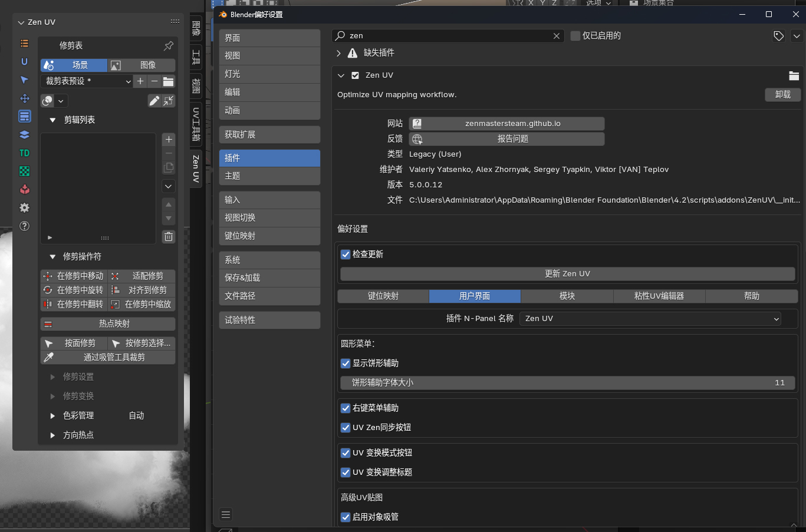Expand the 缺失插件 section
Image resolution: width=806 pixels, height=532 pixels.
click(x=338, y=53)
